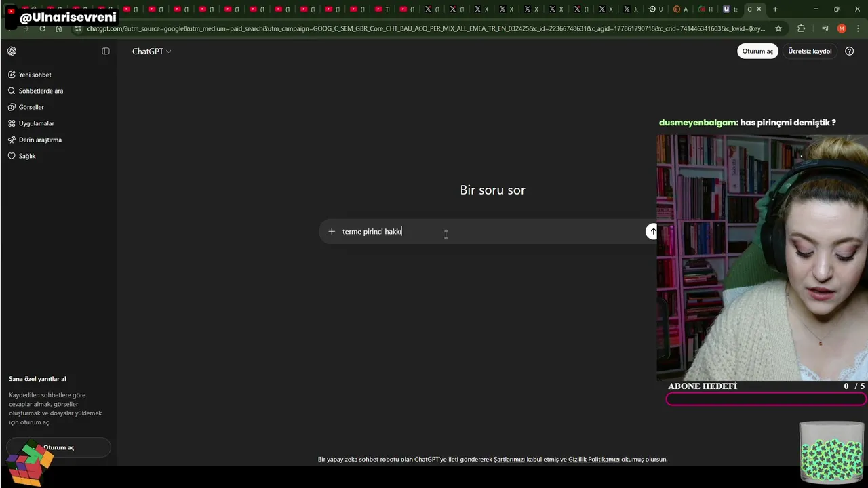Click the @Ulnarisevreni channel handle
The image size is (868, 488).
coord(68,17)
